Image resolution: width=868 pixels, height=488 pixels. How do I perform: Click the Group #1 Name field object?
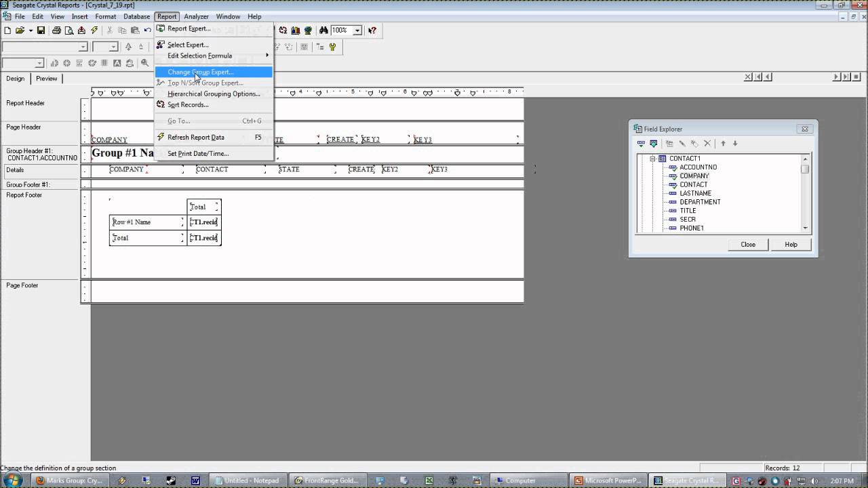(x=123, y=153)
